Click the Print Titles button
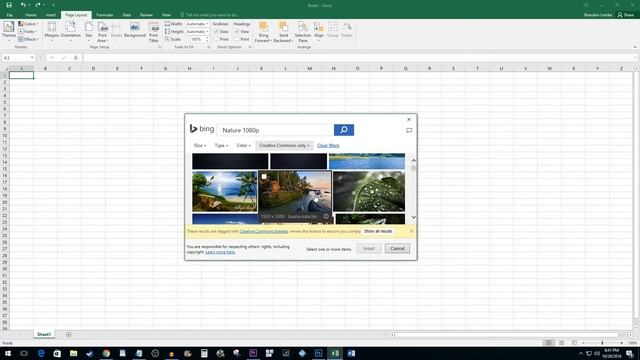The width and height of the screenshot is (640, 360). (153, 32)
